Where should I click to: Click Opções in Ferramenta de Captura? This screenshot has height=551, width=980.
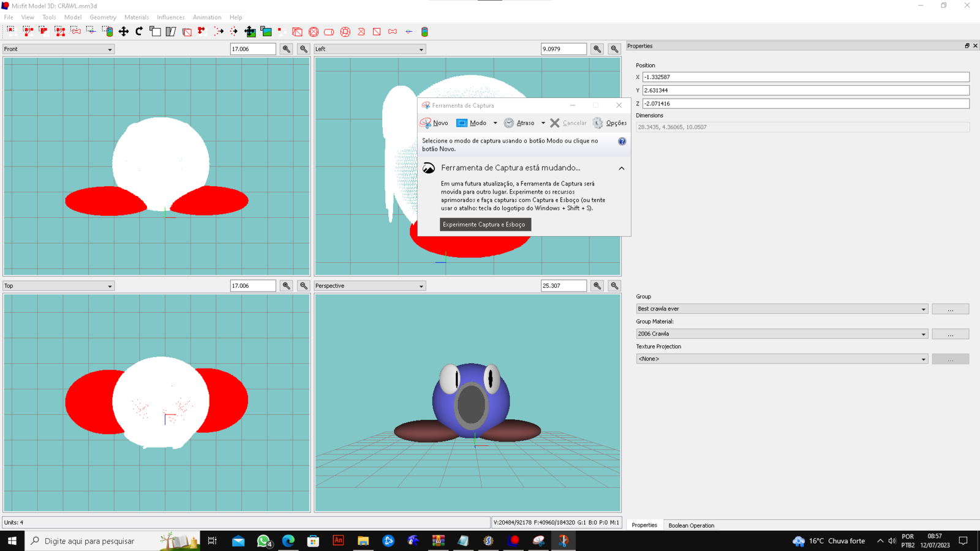pos(609,123)
